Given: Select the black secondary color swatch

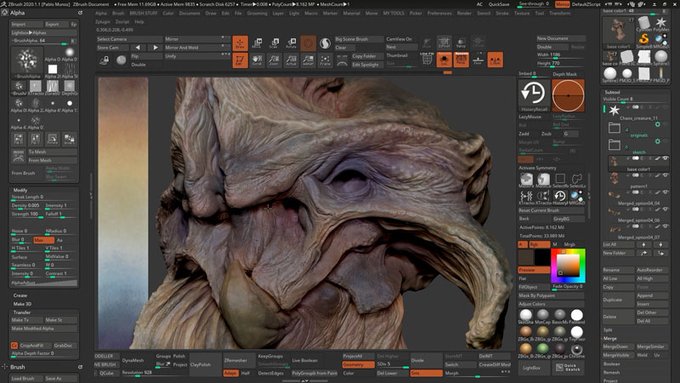Looking at the screenshot, I should [x=542, y=258].
